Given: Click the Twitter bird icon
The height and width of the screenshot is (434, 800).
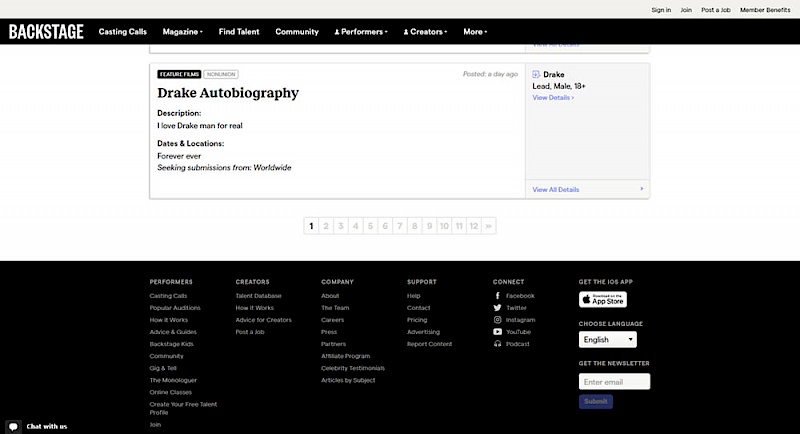Looking at the screenshot, I should pyautogui.click(x=497, y=308).
